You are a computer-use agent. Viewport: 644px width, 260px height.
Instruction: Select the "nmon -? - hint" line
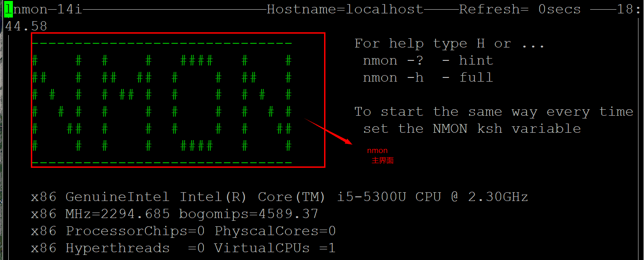click(x=428, y=61)
